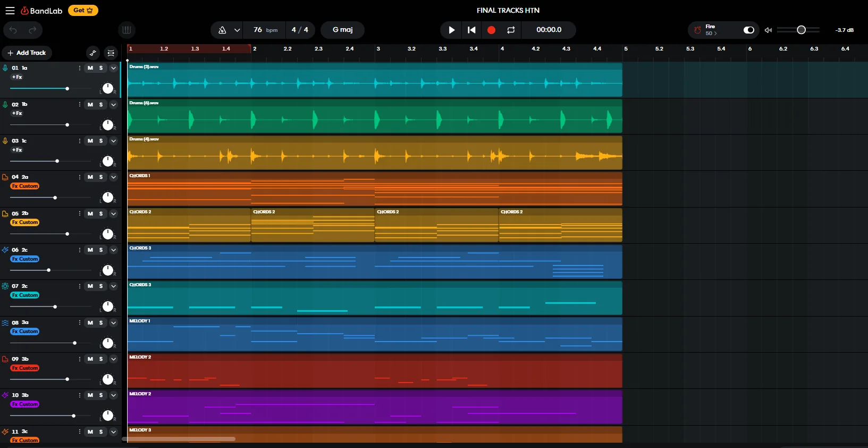This screenshot has width=868, height=448.
Task: Solo track 11 3c
Action: point(101,432)
